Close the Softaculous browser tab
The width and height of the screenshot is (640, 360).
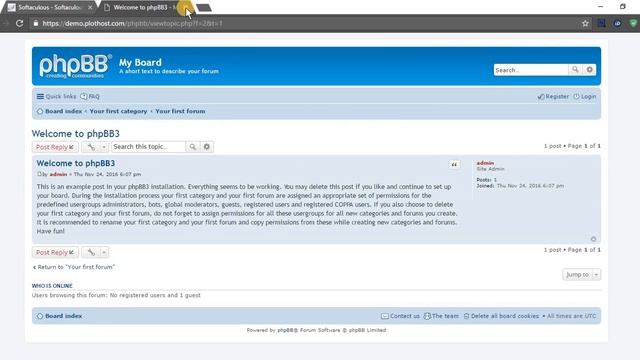coord(90,7)
